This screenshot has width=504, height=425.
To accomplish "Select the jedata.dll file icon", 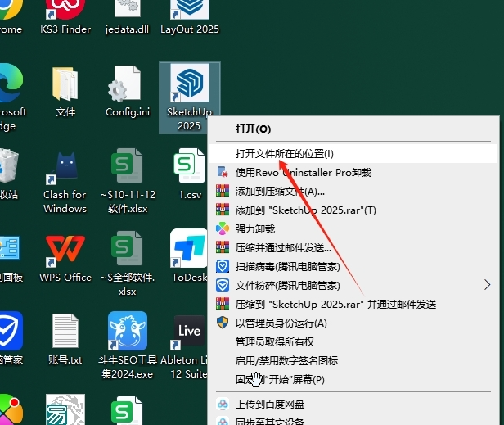I will (x=128, y=18).
